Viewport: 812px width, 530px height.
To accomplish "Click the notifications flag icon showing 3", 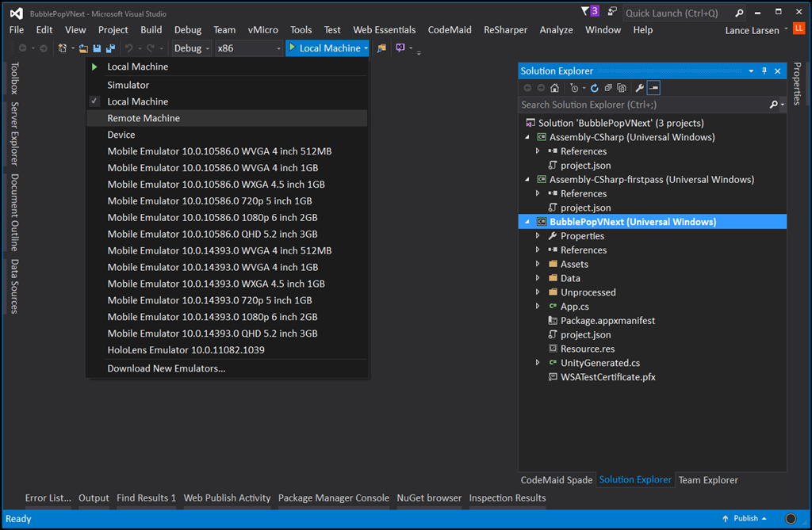I will point(590,11).
